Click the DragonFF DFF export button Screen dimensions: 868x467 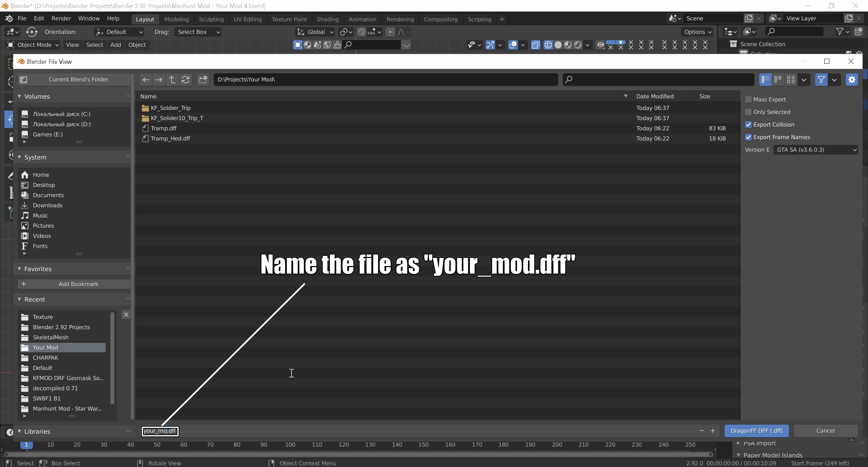click(x=756, y=431)
